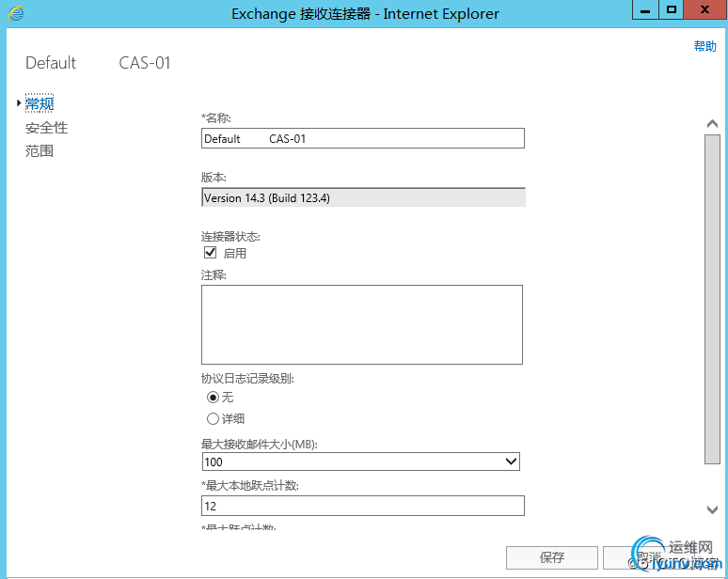Select the 无 logging level radio
This screenshot has width=728, height=579.
(x=213, y=398)
